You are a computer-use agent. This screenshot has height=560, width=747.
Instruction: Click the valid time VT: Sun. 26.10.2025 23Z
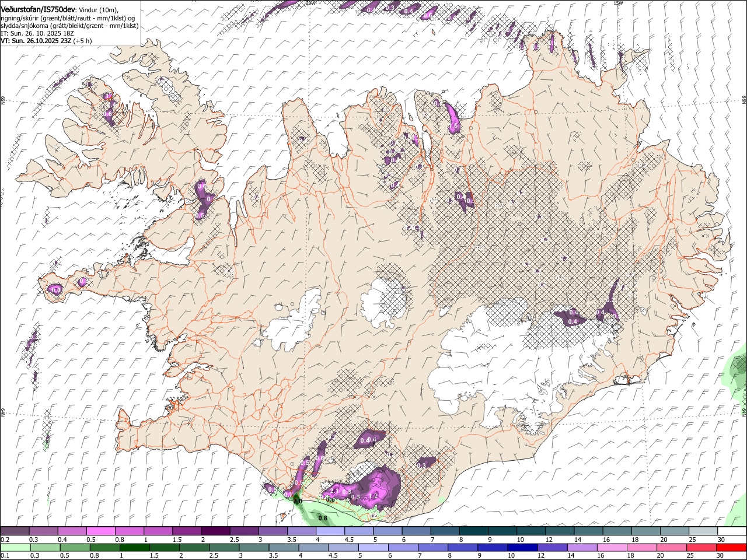coord(36,41)
